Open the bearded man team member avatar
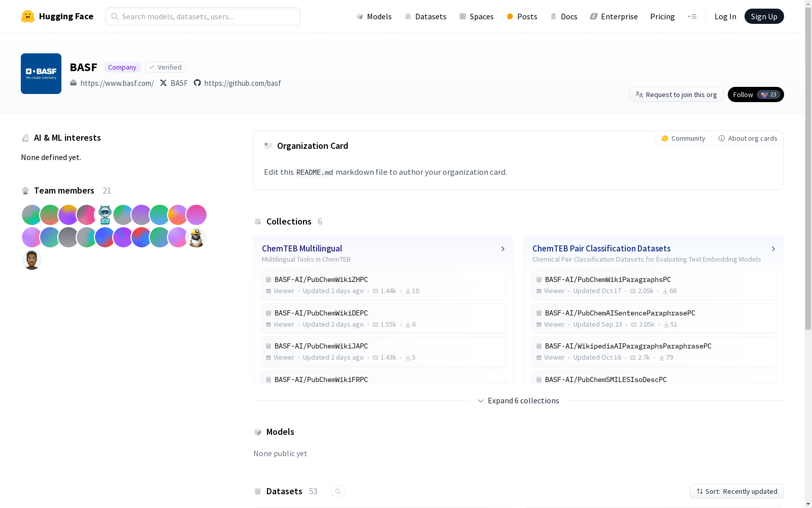Screen dimensions: 812x508 [32, 260]
